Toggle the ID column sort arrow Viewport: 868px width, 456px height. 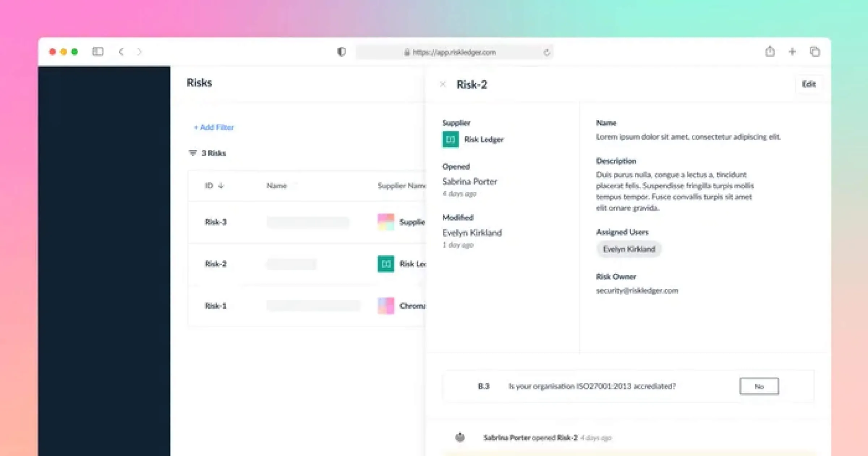pyautogui.click(x=221, y=186)
